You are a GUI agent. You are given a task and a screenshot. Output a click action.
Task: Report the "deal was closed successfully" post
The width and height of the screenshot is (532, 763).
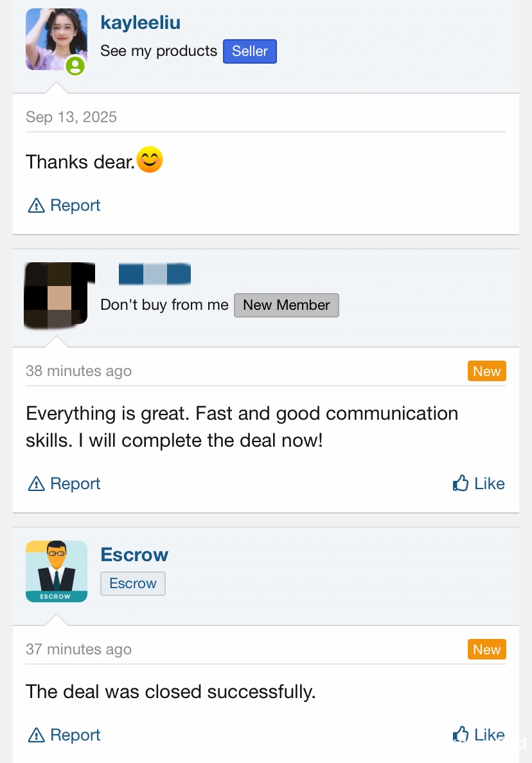coord(64,735)
